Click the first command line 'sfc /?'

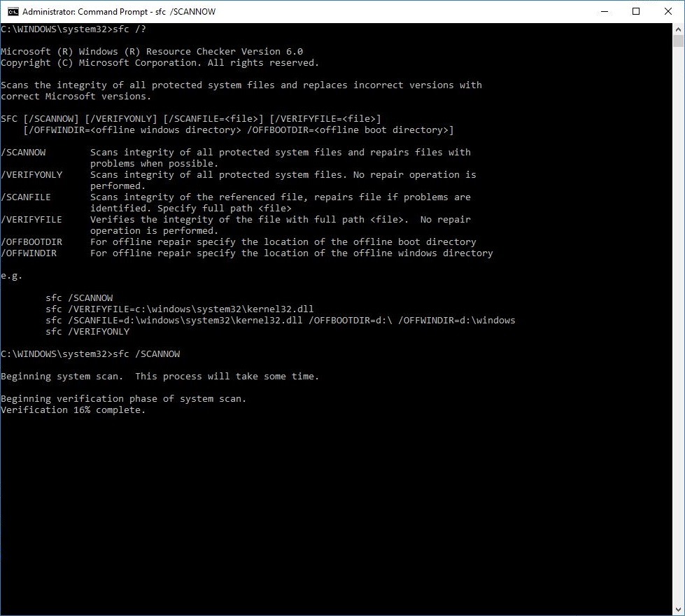point(73,29)
